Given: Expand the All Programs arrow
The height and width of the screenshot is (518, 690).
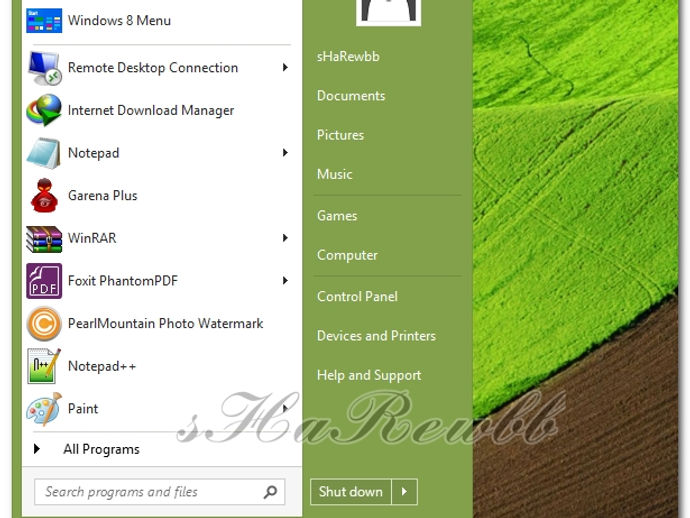Looking at the screenshot, I should [x=37, y=449].
